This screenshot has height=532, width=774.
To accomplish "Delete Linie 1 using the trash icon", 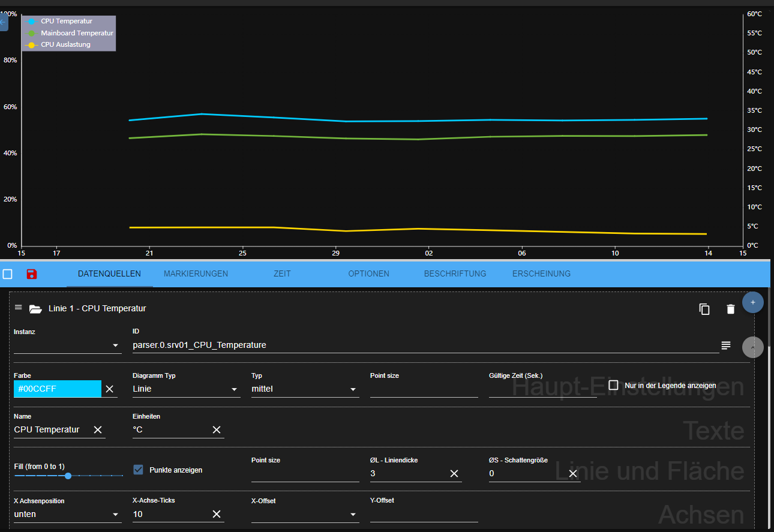I will pos(730,309).
